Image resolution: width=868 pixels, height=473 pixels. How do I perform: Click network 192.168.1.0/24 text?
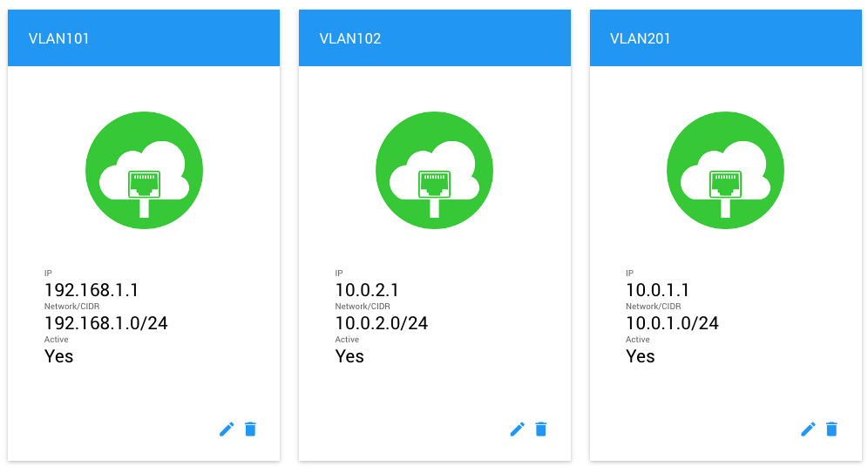[x=105, y=323]
